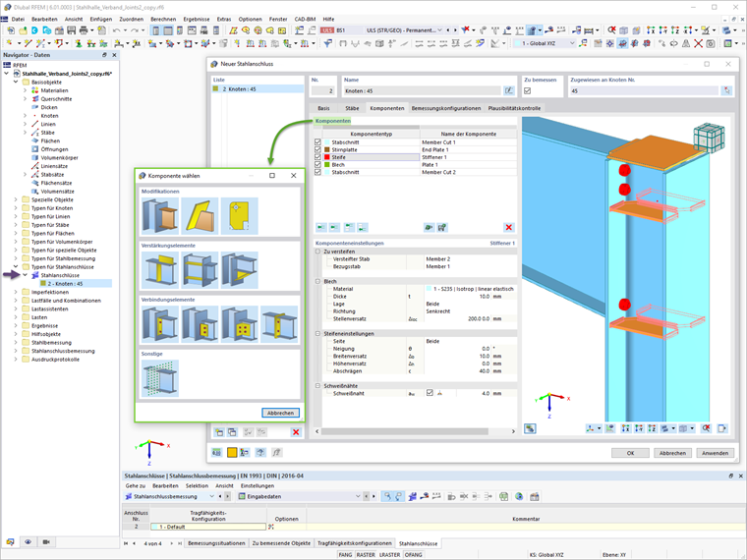Click the navigator eye view icon
Viewport: 747px width, 560px height.
28,542
